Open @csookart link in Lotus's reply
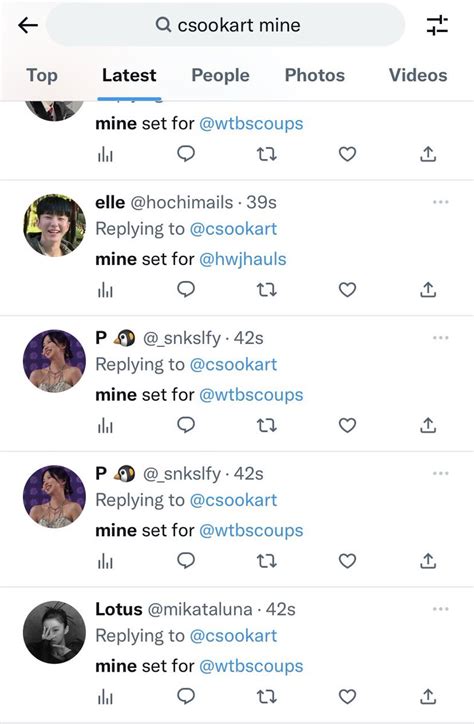This screenshot has width=474, height=724. click(233, 636)
